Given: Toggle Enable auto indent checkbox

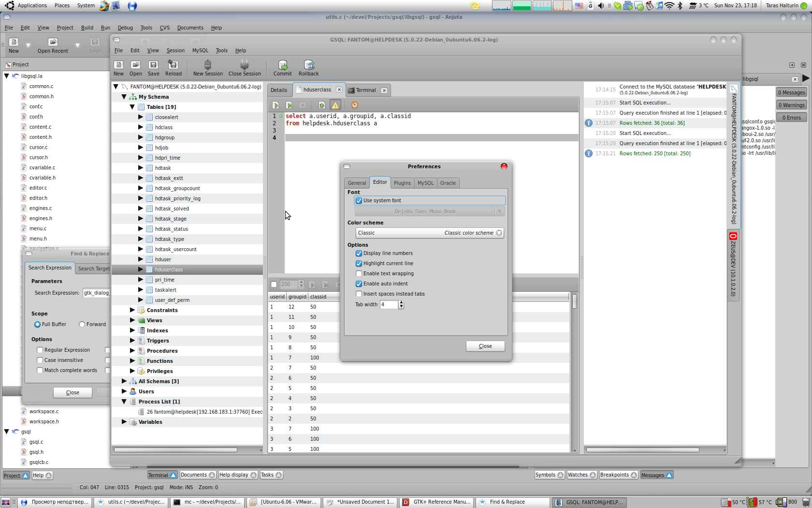Looking at the screenshot, I should (x=359, y=284).
